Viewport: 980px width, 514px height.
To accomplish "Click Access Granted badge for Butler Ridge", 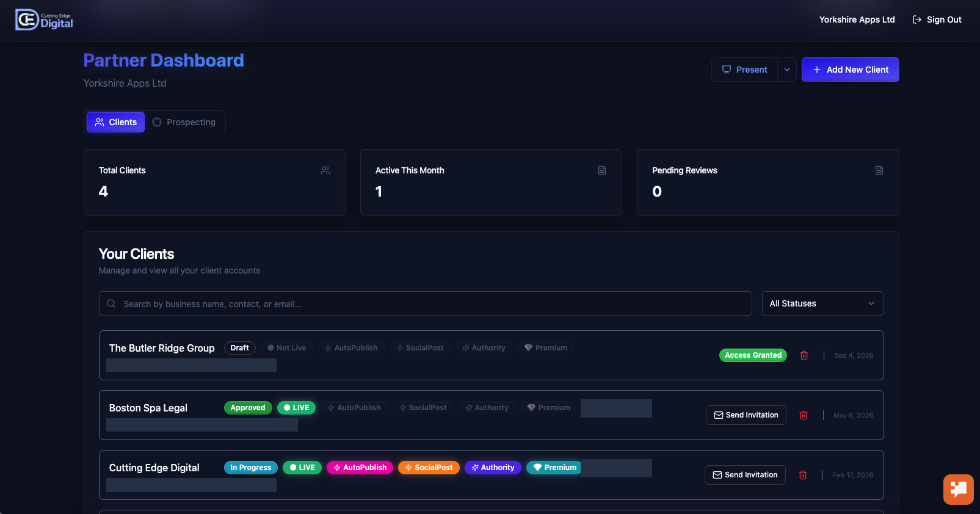I will (753, 355).
